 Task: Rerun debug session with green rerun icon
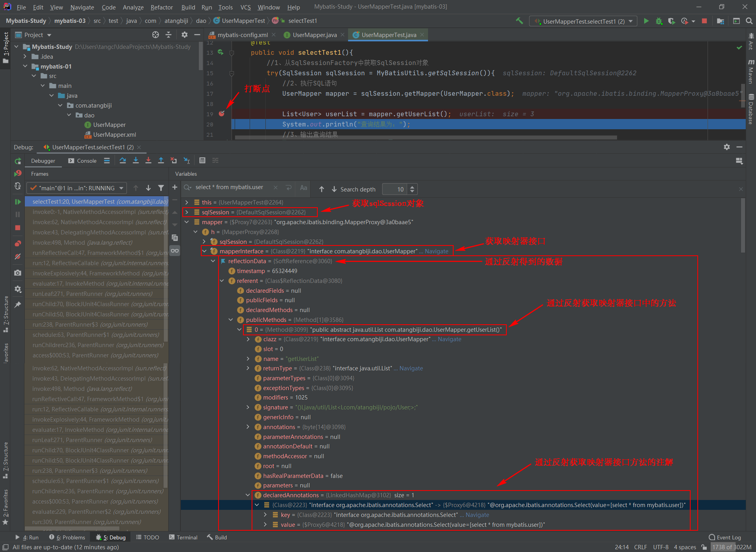[18, 161]
